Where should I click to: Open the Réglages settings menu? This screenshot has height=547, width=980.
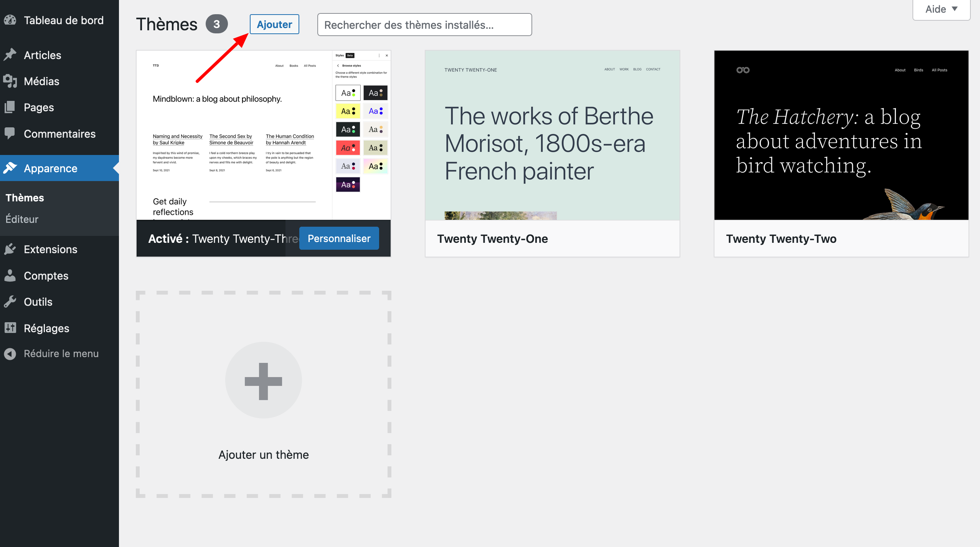pos(59,328)
